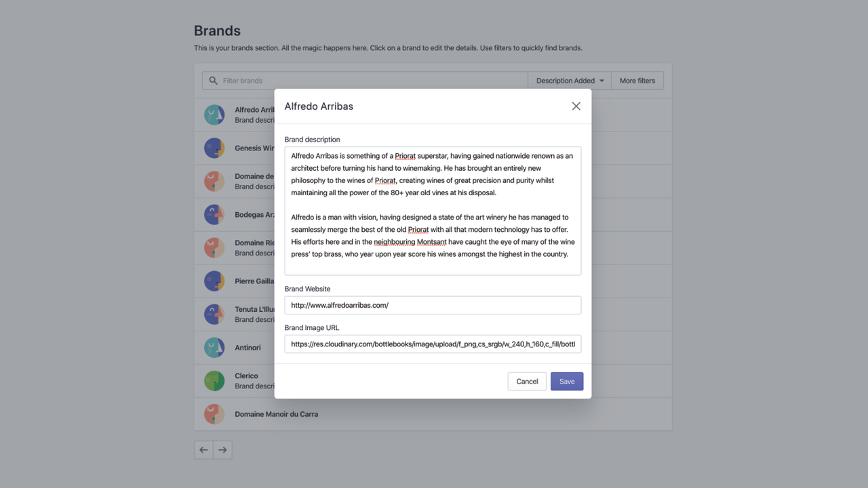Click the Brand Image URL field

pyautogui.click(x=433, y=344)
